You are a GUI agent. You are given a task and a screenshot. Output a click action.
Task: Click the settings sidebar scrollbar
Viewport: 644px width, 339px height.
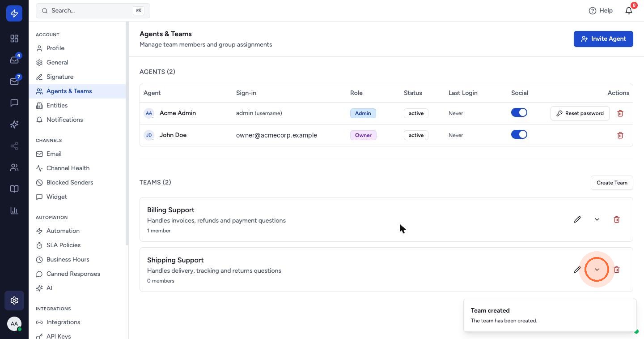(x=127, y=133)
